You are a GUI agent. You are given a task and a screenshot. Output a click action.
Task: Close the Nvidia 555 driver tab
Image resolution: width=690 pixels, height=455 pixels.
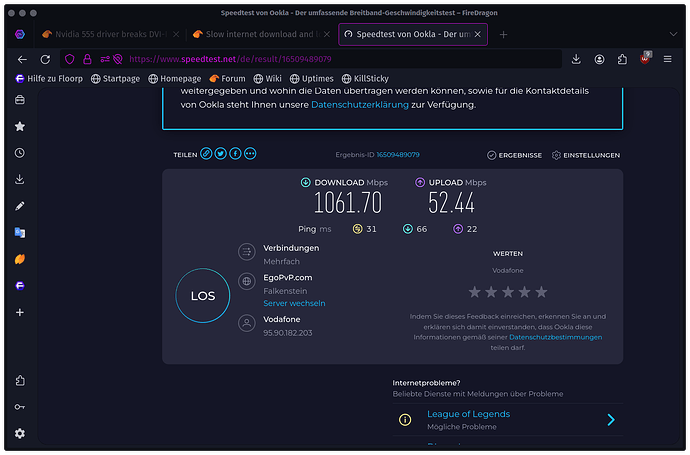pos(176,34)
